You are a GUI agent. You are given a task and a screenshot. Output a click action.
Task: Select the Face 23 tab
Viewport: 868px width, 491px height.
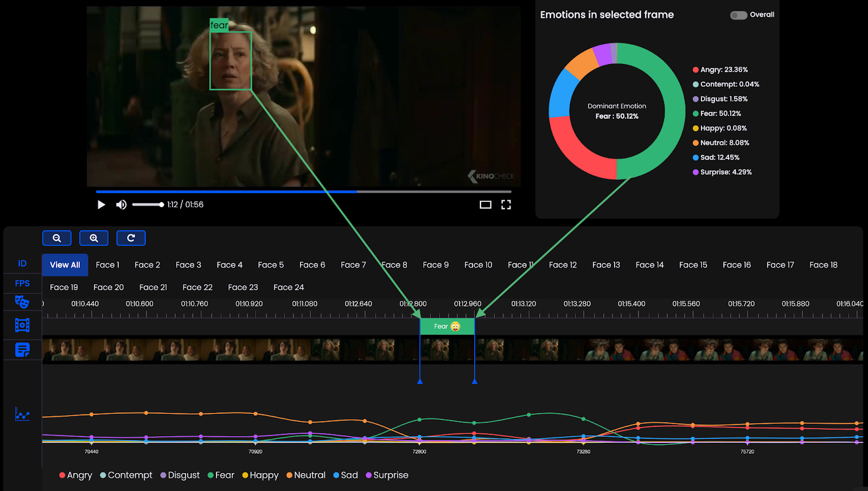point(243,287)
